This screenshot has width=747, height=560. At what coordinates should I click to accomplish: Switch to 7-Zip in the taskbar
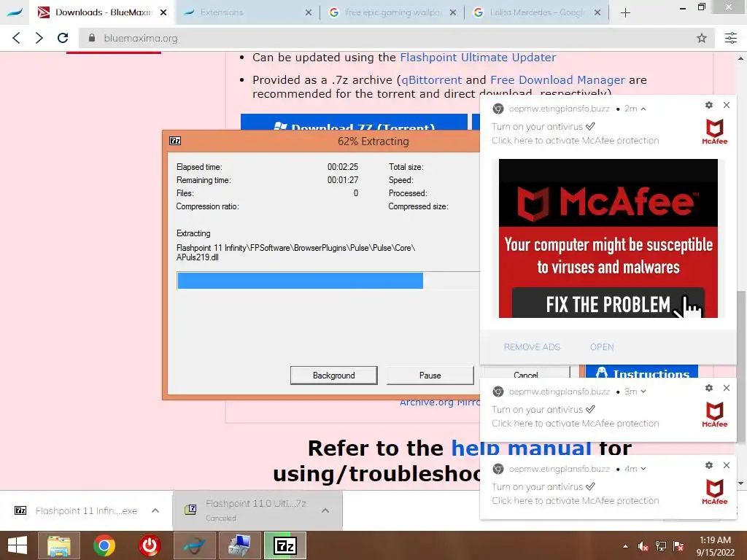pos(285,545)
